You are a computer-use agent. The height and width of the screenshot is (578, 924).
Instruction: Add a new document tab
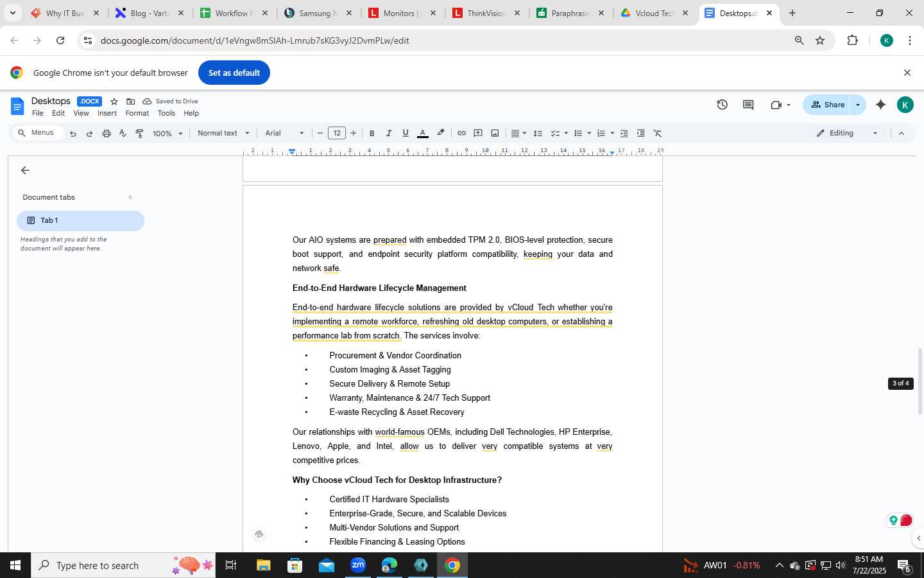130,197
